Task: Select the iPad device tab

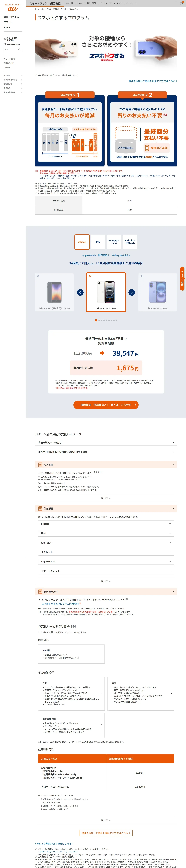Action: tap(98, 242)
